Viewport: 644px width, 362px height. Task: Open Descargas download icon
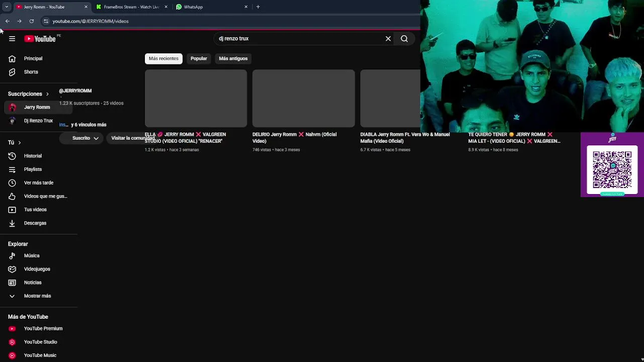12,223
